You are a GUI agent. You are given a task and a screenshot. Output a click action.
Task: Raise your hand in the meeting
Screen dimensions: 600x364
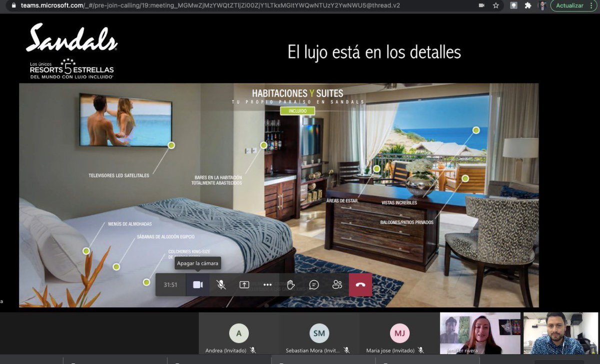pyautogui.click(x=290, y=285)
